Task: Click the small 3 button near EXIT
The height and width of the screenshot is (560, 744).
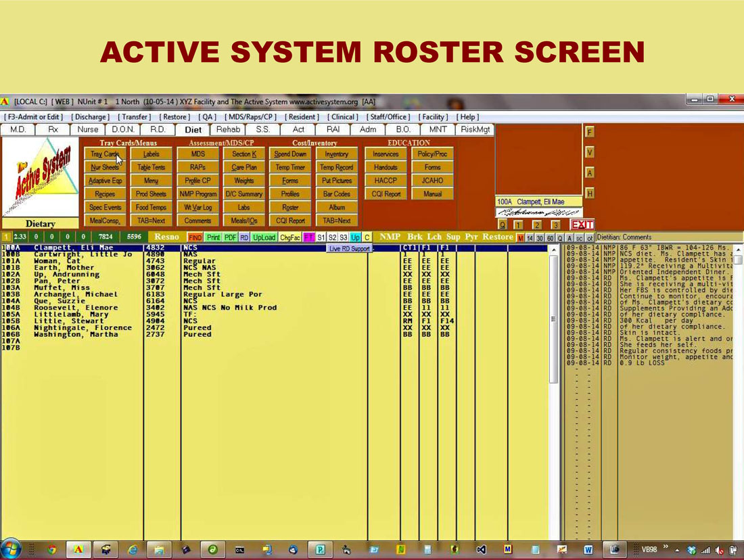Action: (x=555, y=225)
